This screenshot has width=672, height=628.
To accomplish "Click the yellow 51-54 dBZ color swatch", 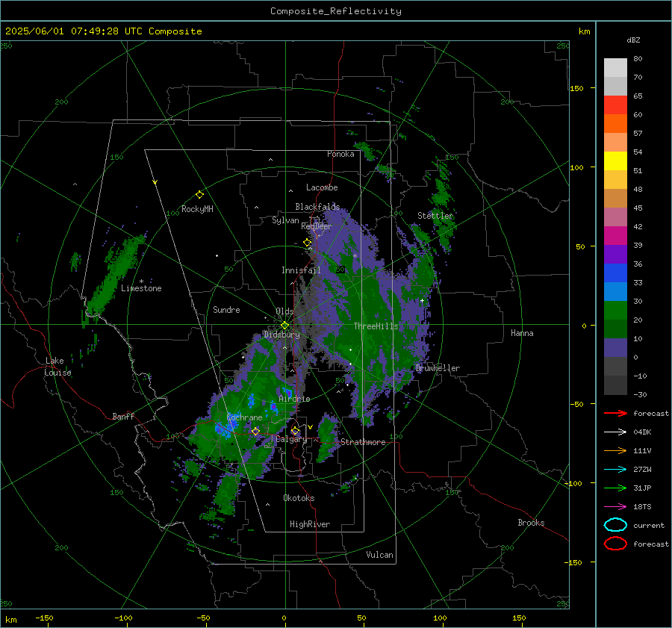I will [x=615, y=161].
